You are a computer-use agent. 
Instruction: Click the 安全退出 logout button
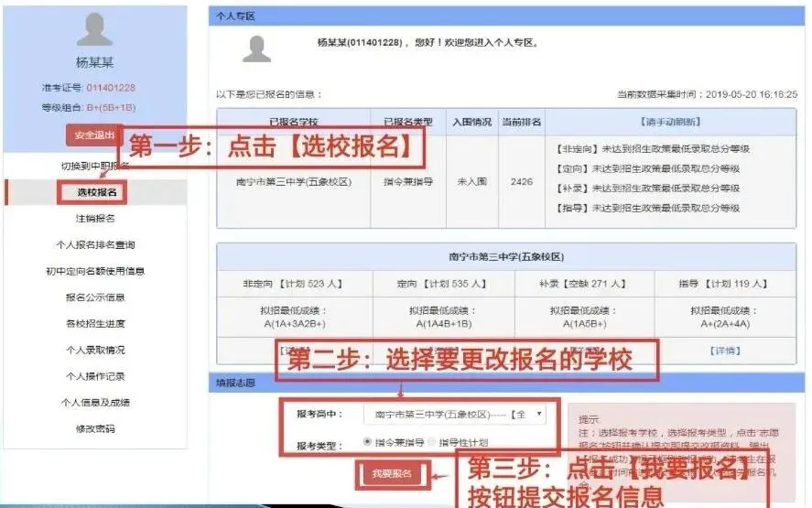[x=94, y=135]
